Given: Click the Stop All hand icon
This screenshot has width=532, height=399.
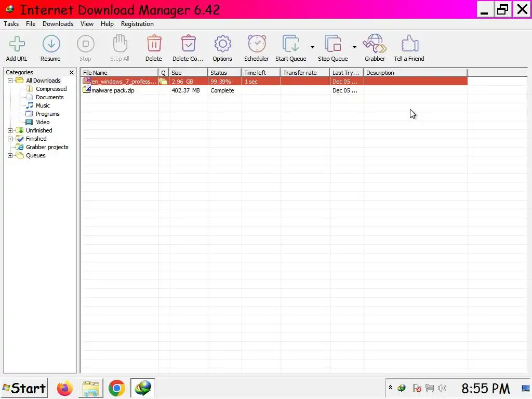Looking at the screenshot, I should (120, 44).
